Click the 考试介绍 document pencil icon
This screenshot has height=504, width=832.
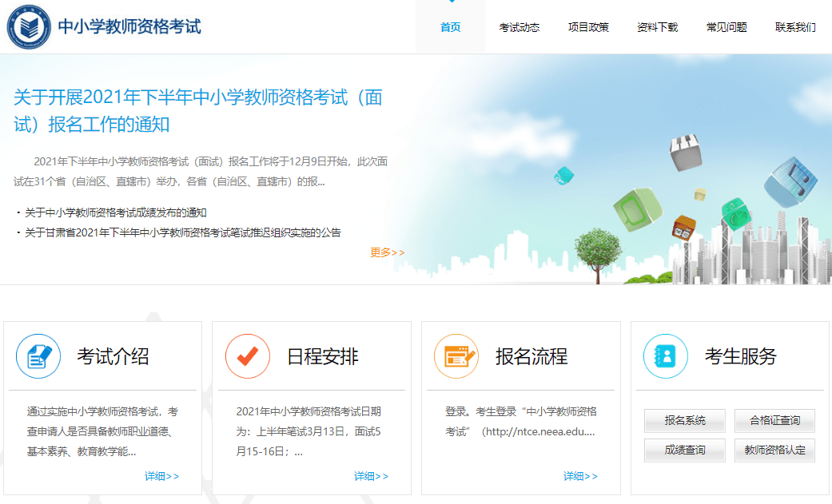38,356
